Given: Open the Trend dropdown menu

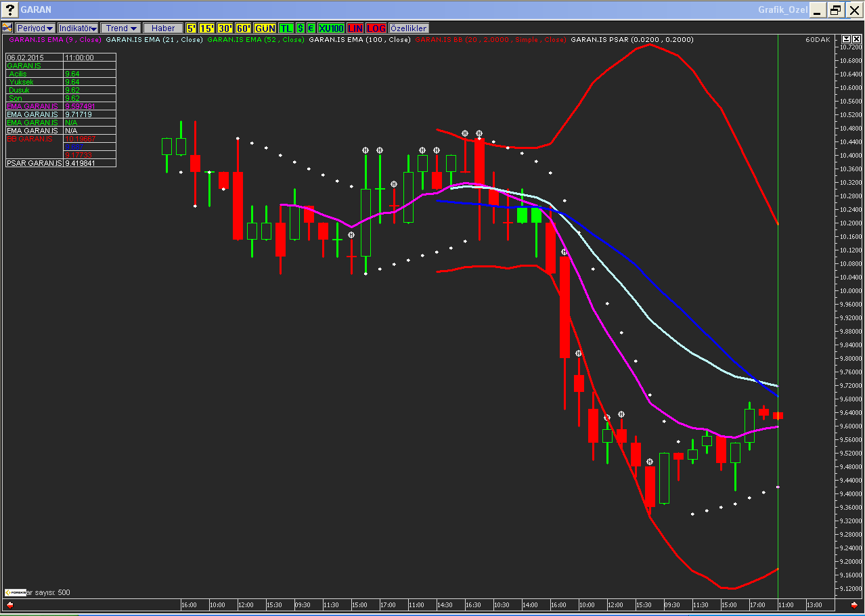Looking at the screenshot, I should click(x=121, y=28).
